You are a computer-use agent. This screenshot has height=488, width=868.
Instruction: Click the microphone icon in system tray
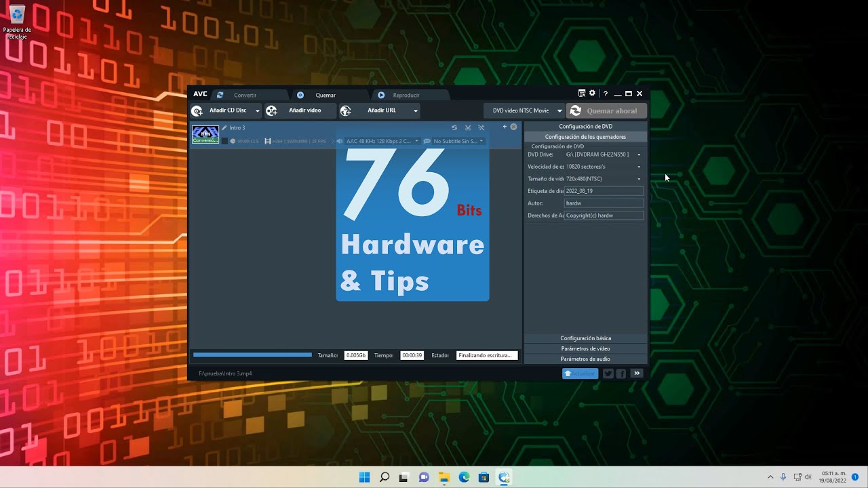pyautogui.click(x=783, y=477)
